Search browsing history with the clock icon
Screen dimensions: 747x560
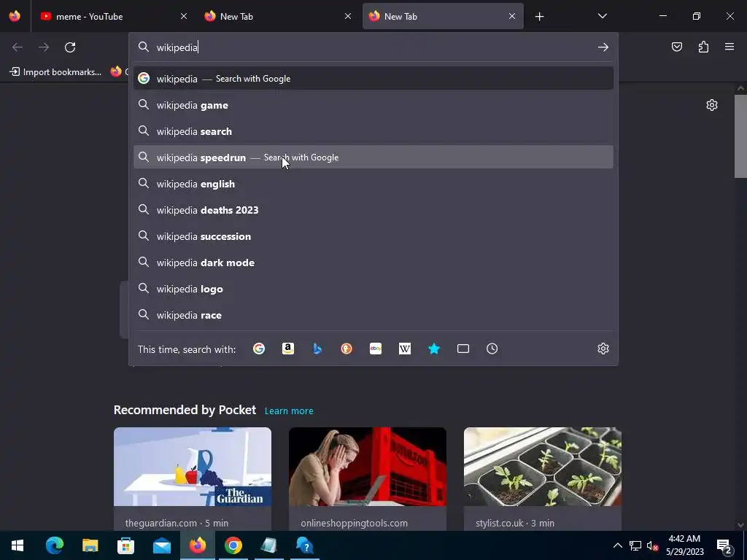(x=492, y=349)
